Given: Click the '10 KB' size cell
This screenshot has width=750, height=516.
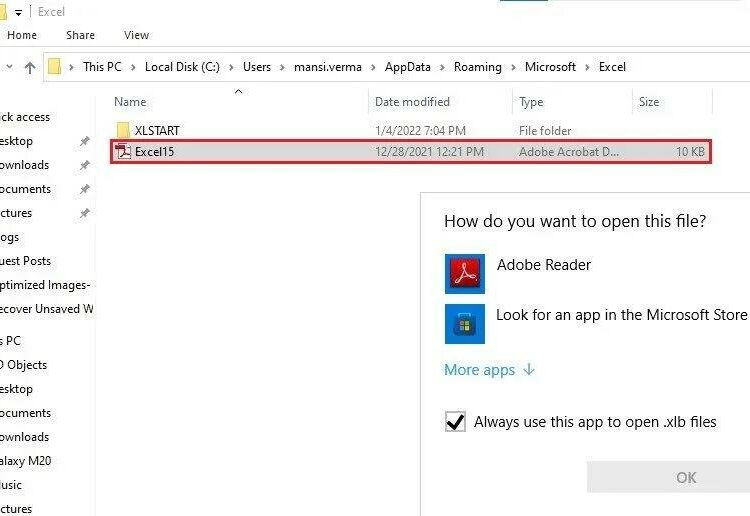Looking at the screenshot, I should (690, 152).
